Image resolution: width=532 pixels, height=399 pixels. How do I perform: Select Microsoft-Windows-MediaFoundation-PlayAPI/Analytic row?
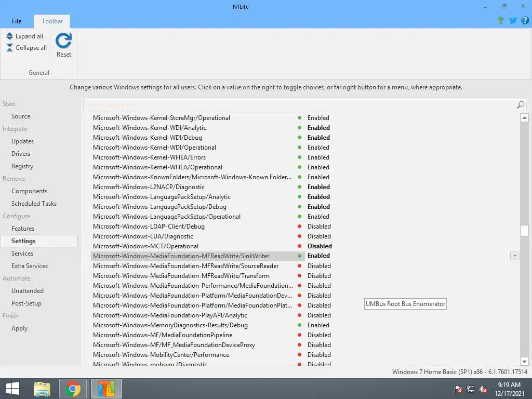pos(170,315)
